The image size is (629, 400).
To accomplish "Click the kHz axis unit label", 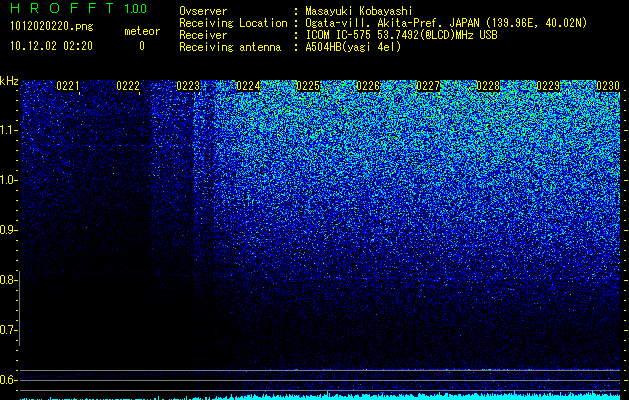I will click(x=9, y=81).
